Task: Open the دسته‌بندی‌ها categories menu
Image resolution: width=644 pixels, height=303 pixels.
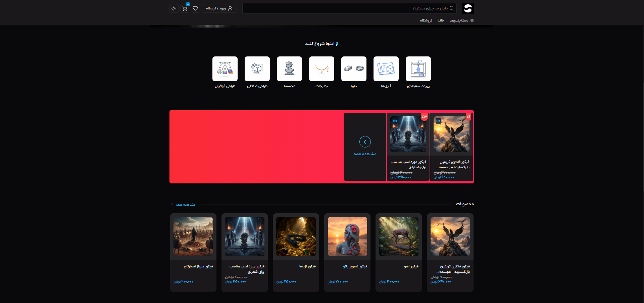Action: [461, 20]
